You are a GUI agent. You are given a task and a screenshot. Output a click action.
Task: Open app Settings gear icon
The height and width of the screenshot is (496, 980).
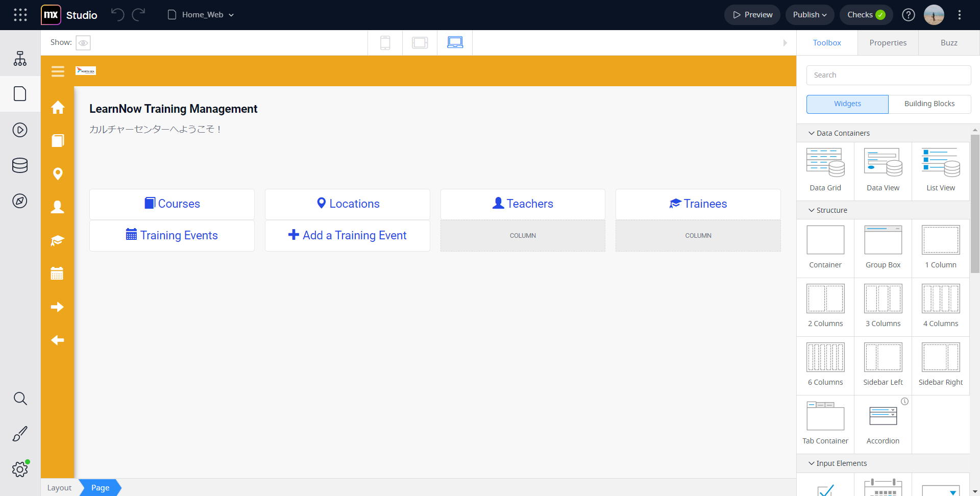point(20,469)
